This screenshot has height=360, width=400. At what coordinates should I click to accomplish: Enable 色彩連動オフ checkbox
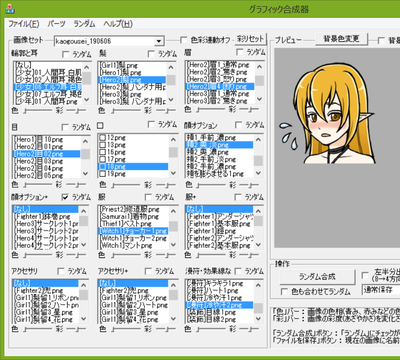click(x=183, y=40)
